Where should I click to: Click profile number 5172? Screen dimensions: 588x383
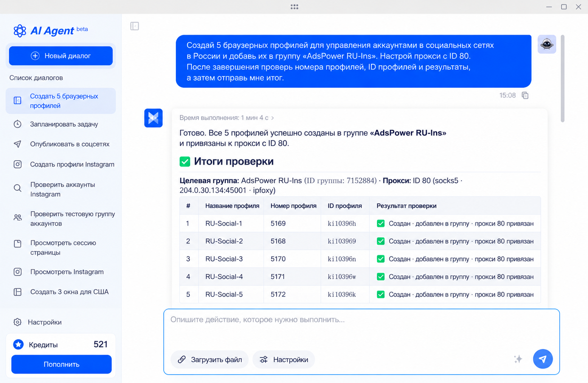(278, 294)
